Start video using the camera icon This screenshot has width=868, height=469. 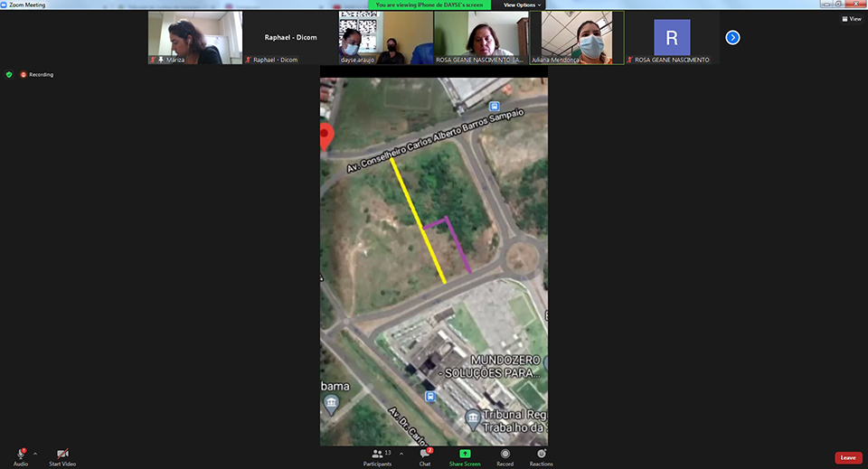(63, 454)
